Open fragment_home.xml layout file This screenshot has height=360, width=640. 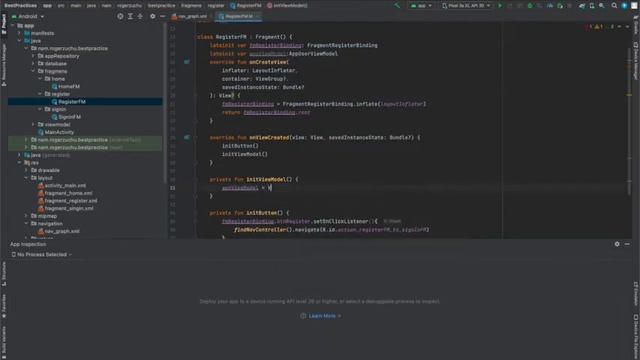pyautogui.click(x=65, y=193)
